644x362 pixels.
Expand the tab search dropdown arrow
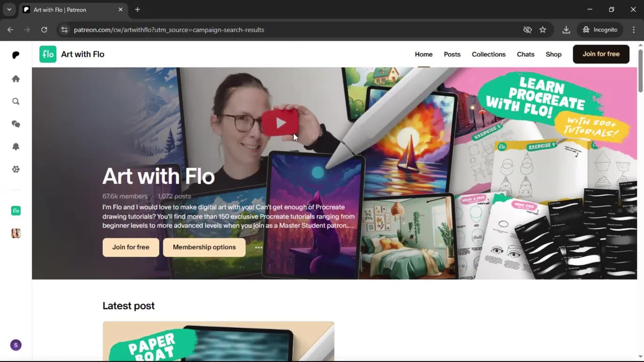9,9
